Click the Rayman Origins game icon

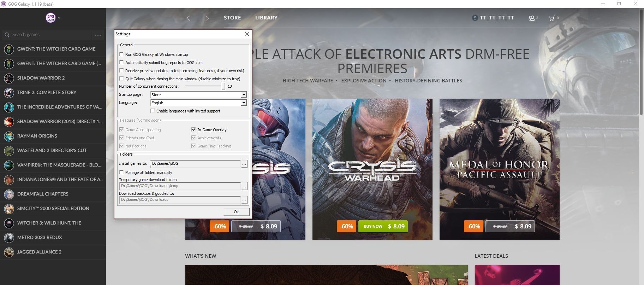(9, 136)
